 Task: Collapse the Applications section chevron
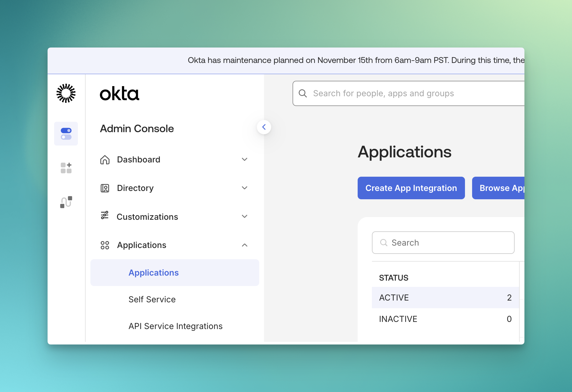(x=244, y=245)
